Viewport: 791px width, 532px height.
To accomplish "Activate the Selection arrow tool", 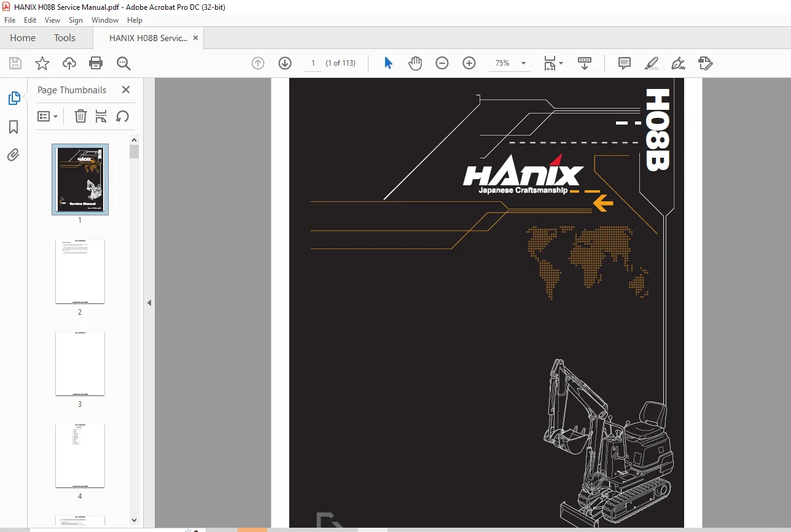I will coord(388,63).
